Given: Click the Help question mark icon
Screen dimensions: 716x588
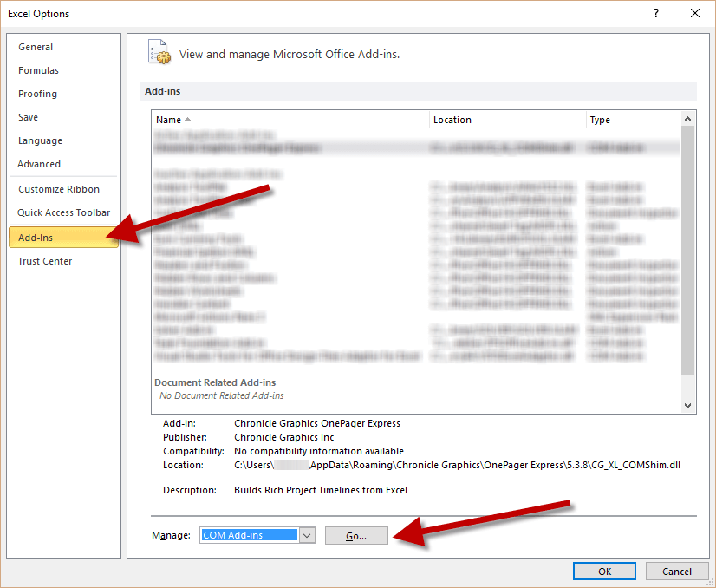Looking at the screenshot, I should [656, 14].
